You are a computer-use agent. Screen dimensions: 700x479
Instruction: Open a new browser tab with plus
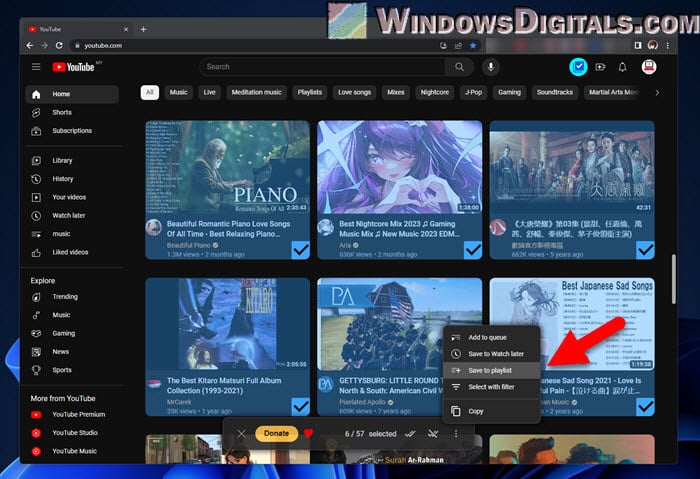point(143,29)
